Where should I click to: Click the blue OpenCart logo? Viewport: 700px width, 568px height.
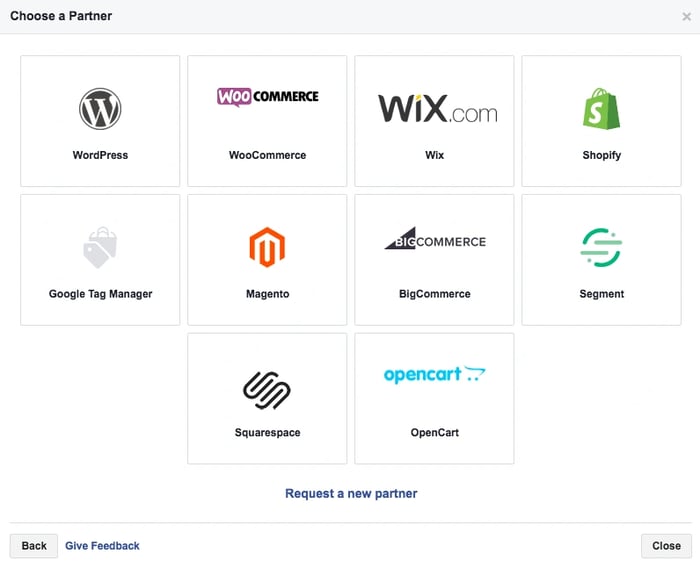click(434, 375)
